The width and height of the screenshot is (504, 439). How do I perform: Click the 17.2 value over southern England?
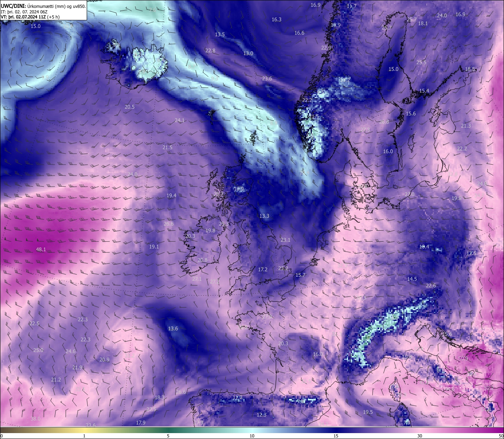click(263, 270)
